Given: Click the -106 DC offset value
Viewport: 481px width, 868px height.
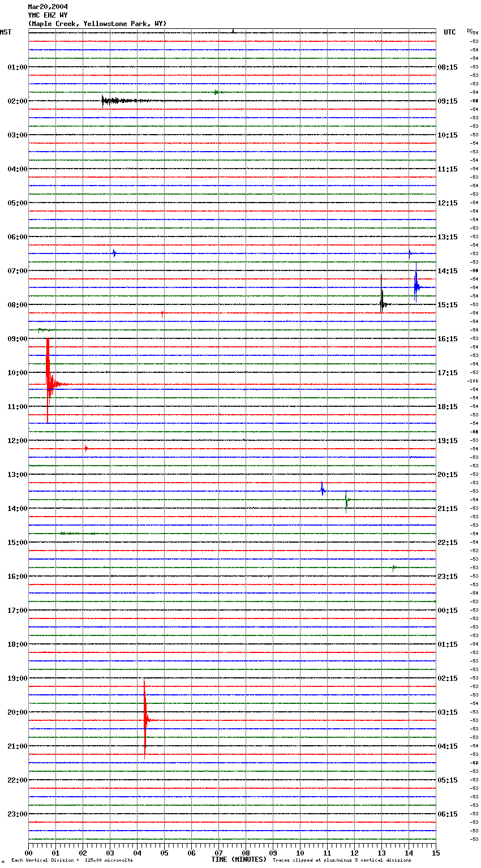Looking at the screenshot, I should 474,381.
